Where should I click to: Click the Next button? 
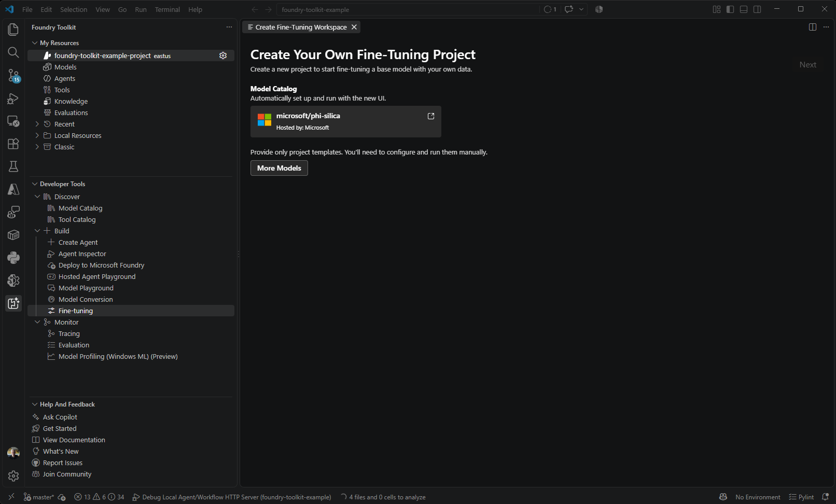(807, 65)
